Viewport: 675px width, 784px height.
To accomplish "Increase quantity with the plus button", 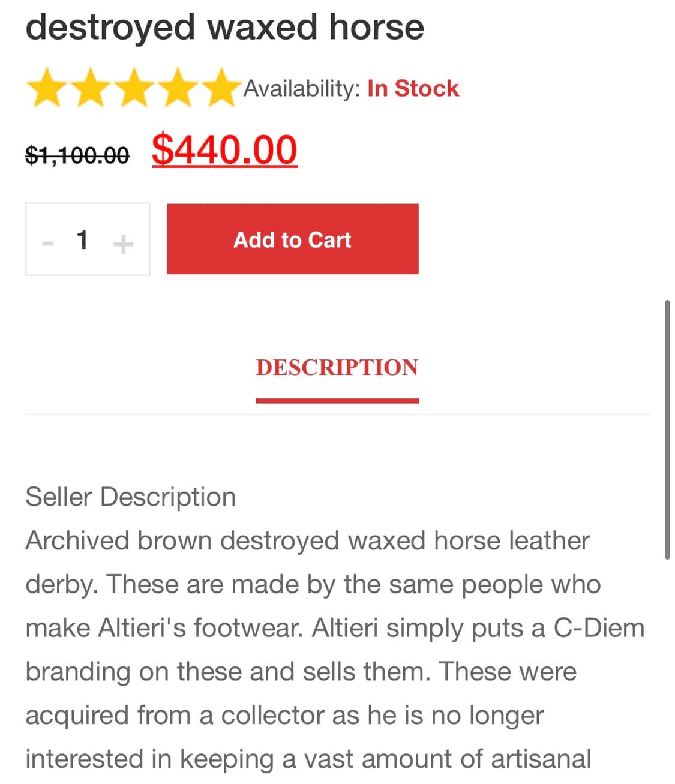I will [x=123, y=244].
